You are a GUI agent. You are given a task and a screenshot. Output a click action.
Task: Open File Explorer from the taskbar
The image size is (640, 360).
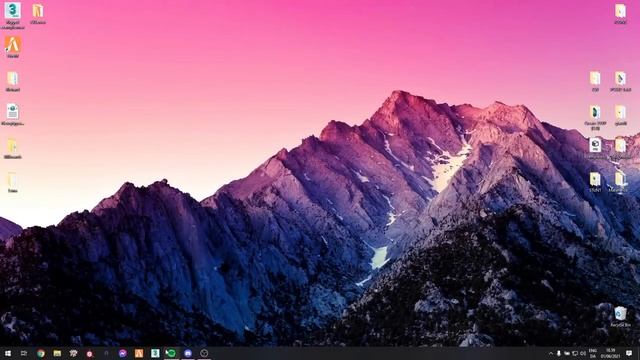[x=57, y=353]
